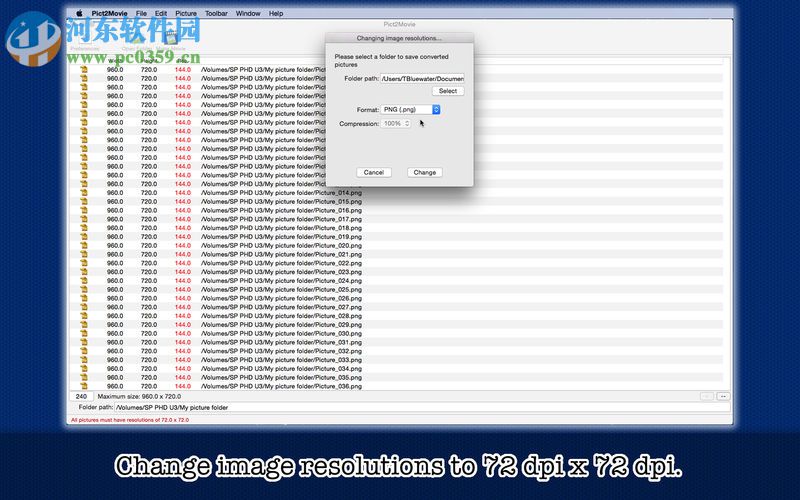800x500 pixels.
Task: Click the picture icon in the Picture_024.png row
Action: [84, 281]
